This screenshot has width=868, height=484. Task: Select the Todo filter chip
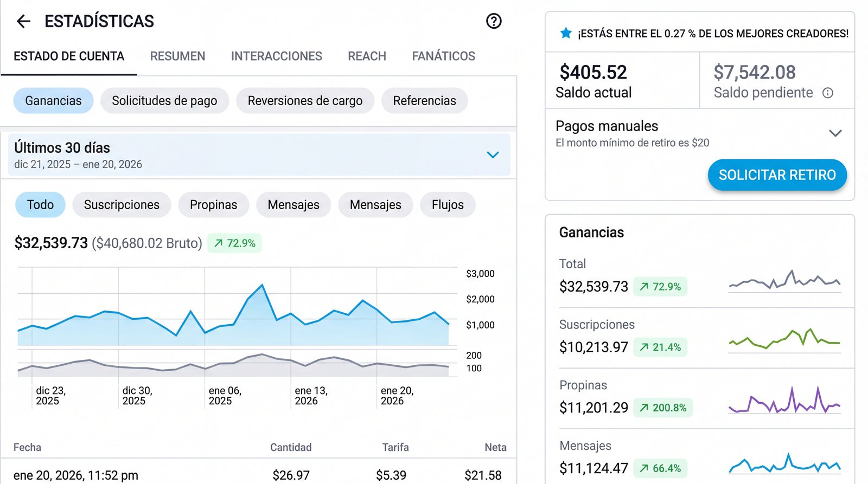pos(40,205)
